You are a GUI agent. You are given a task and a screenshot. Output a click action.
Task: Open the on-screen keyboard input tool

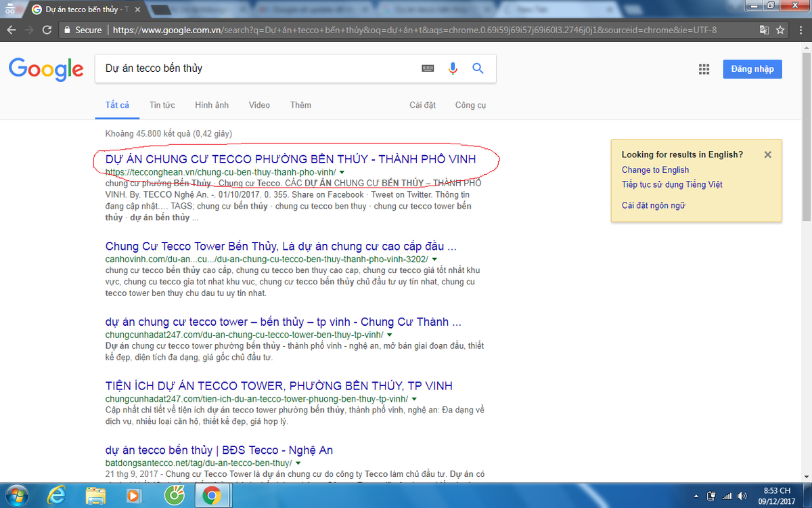tap(428, 68)
